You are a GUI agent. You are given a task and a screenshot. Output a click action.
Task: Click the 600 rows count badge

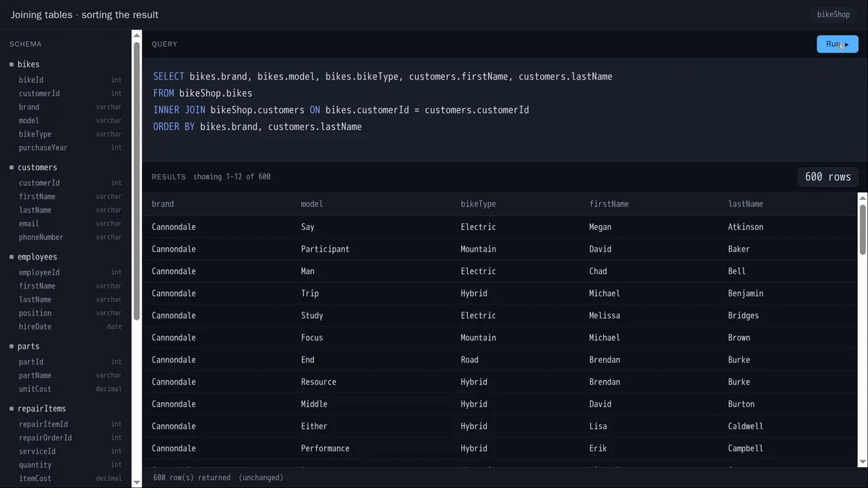(828, 177)
